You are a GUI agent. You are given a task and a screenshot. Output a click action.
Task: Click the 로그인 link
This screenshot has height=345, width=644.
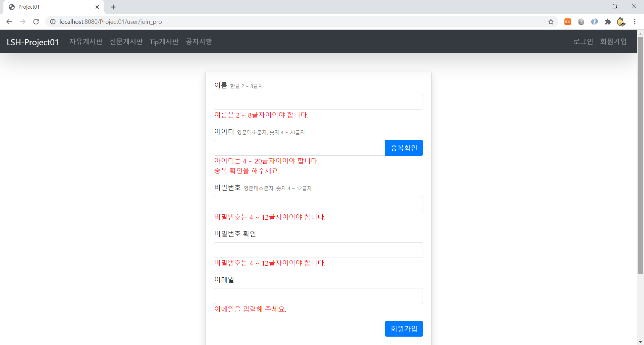pyautogui.click(x=583, y=42)
